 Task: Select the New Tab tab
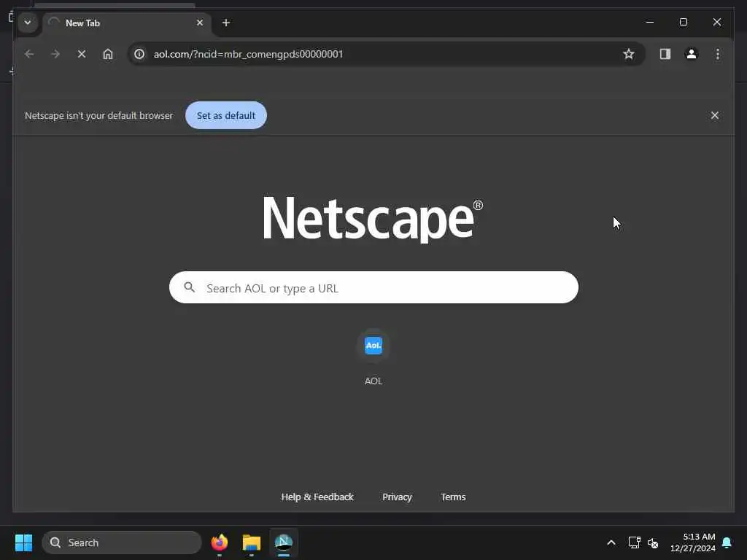127,23
